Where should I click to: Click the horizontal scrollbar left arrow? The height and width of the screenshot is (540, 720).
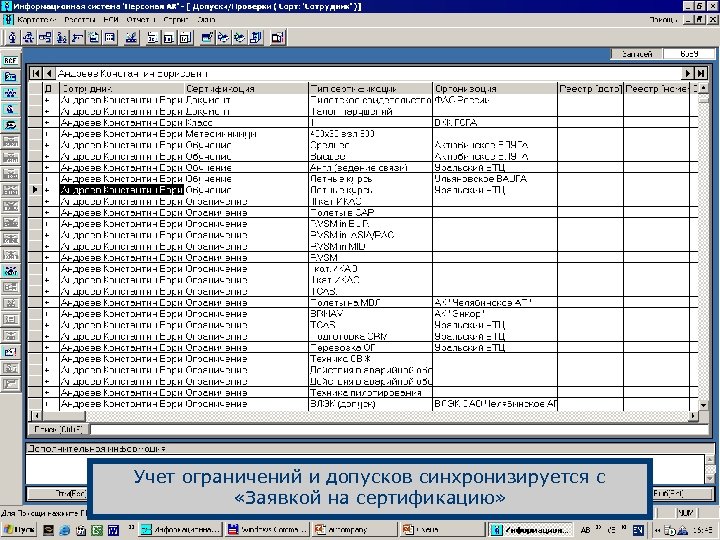coord(35,416)
